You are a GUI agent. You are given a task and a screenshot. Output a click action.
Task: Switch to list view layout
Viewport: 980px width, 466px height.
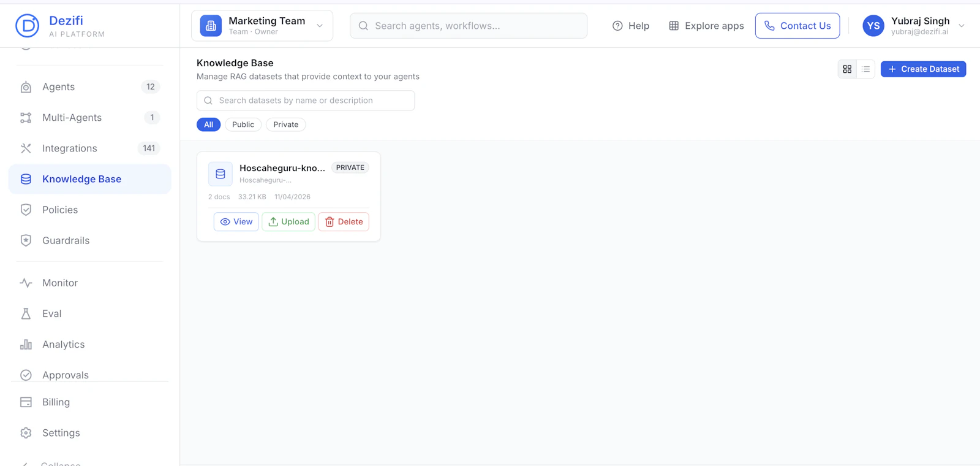[865, 69]
